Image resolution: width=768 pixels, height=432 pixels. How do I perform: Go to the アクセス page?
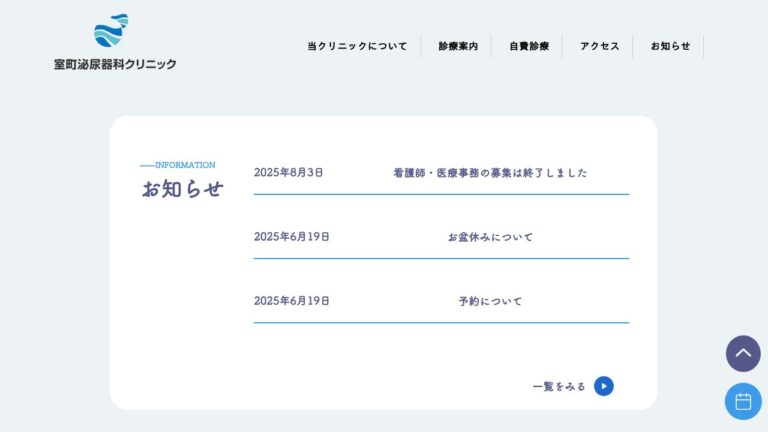point(599,46)
